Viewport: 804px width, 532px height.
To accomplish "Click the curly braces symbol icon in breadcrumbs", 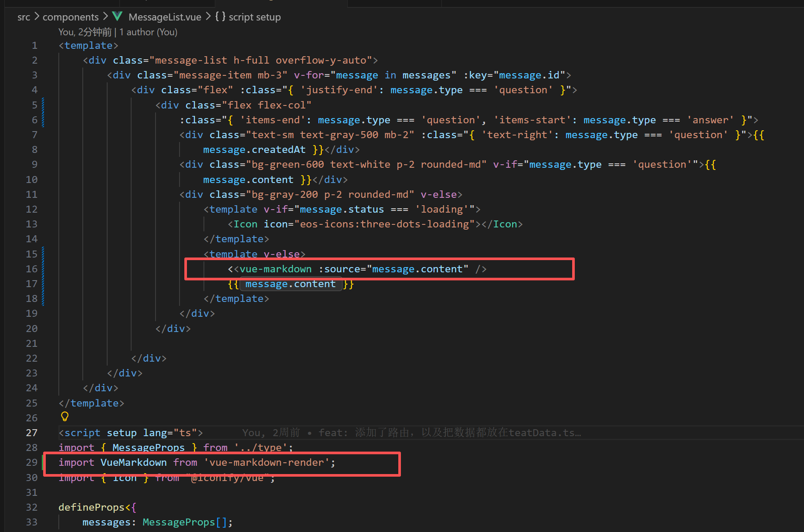I will [x=220, y=17].
